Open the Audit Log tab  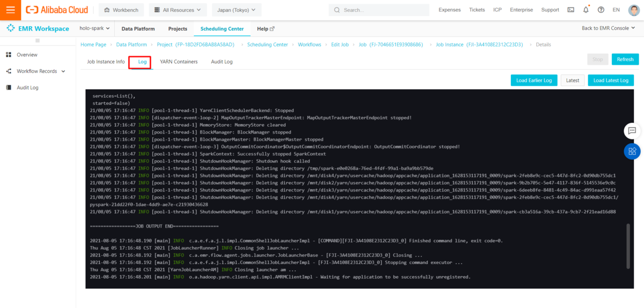[x=222, y=62]
